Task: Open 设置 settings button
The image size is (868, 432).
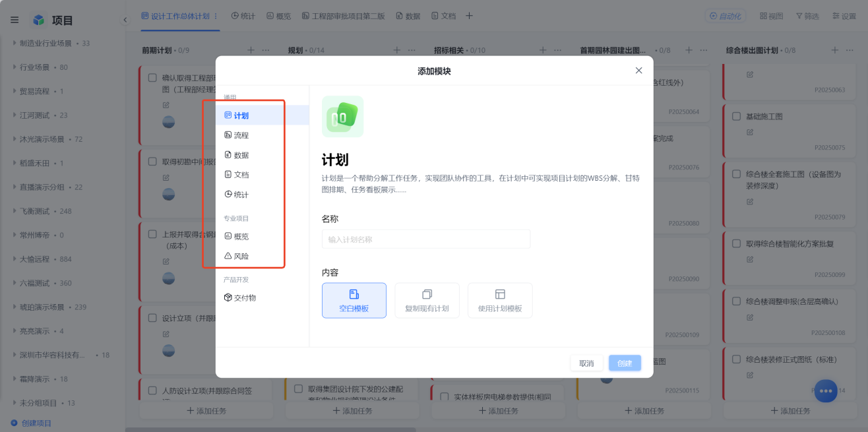Action: click(x=844, y=16)
